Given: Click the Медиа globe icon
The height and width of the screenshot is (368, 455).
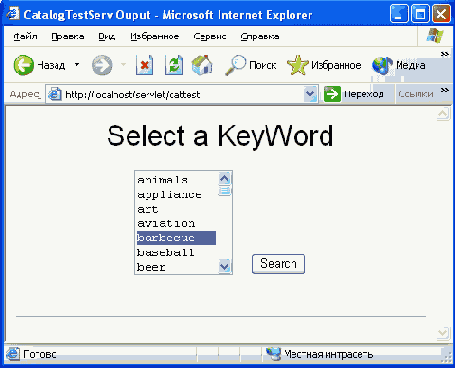Looking at the screenshot, I should click(382, 65).
